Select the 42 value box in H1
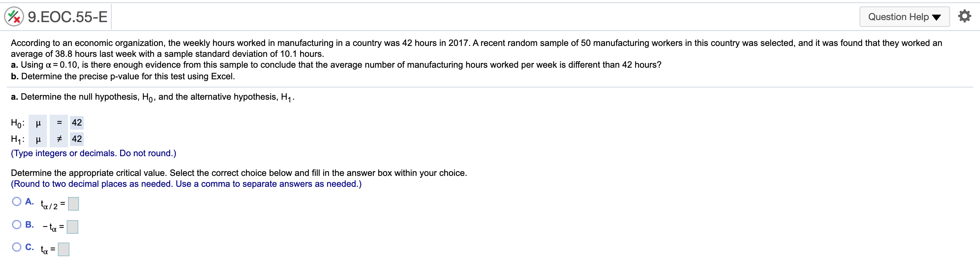 tap(77, 138)
